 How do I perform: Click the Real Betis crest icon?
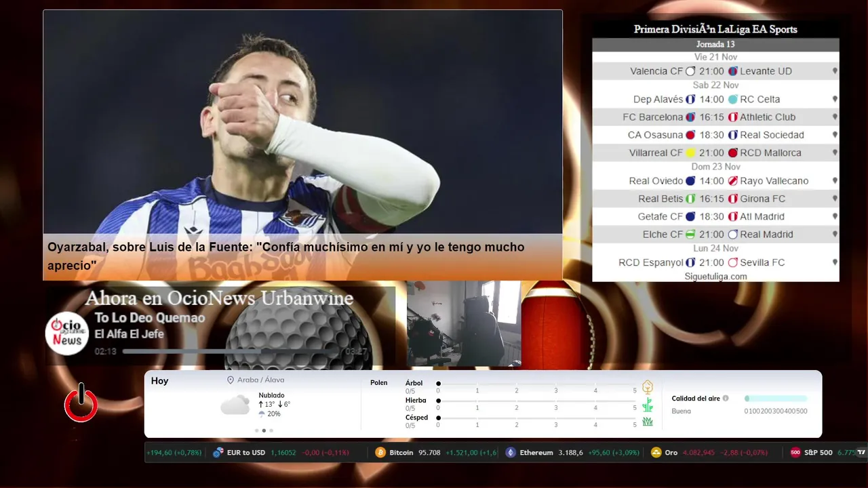[x=690, y=199]
